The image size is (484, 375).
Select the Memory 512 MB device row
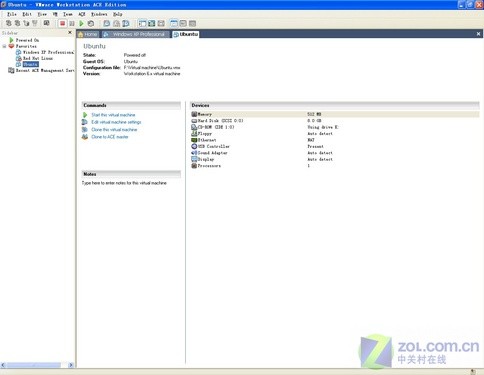[335, 114]
